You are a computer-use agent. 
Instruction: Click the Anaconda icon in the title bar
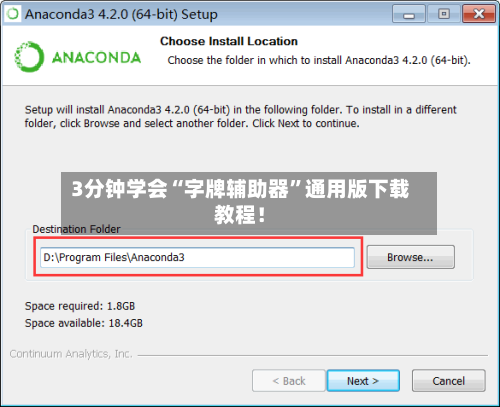(x=13, y=14)
